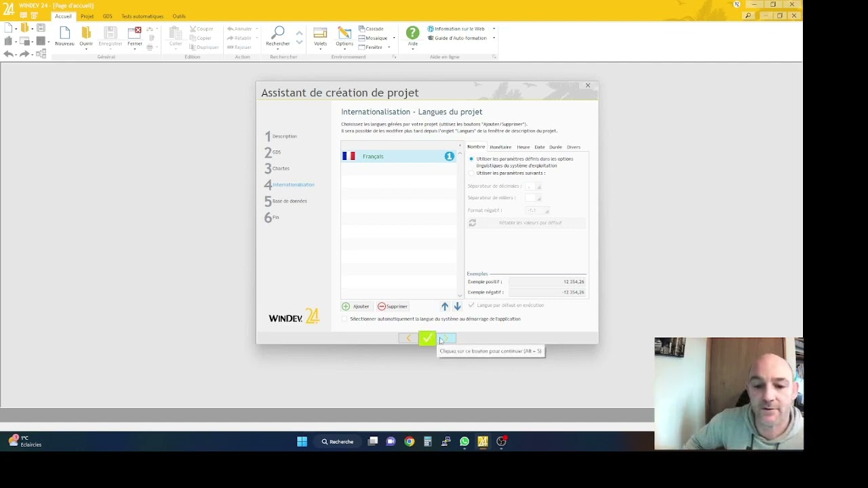Expand dropdown arrow beside Information sur le Web
The image size is (868, 488).
click(494, 29)
